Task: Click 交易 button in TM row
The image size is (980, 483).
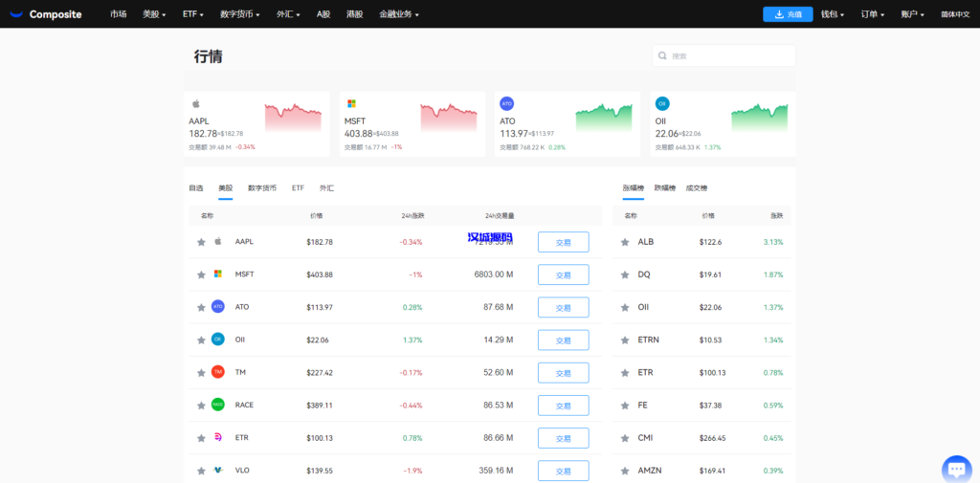Action: 563,372
